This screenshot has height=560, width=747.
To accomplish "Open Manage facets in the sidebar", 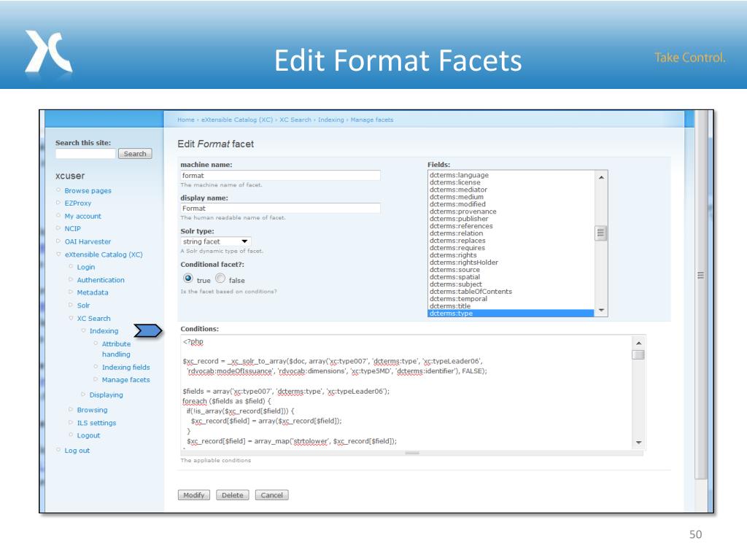I will 125,380.
